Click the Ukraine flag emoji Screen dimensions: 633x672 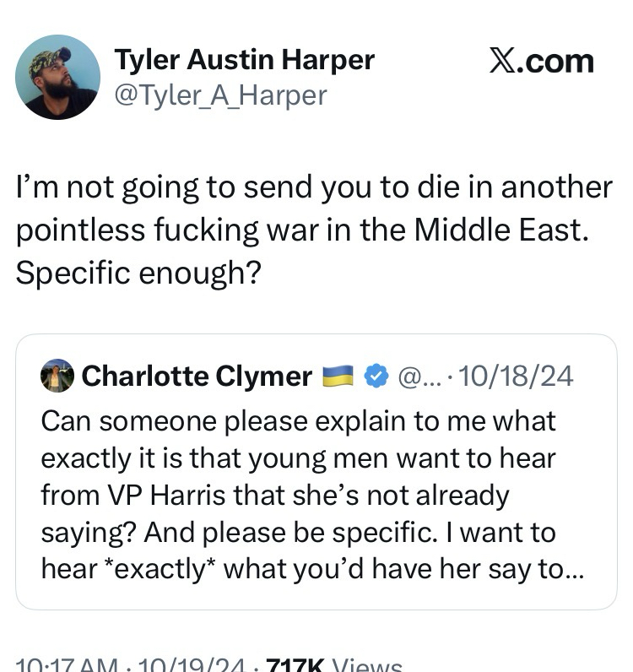(338, 377)
